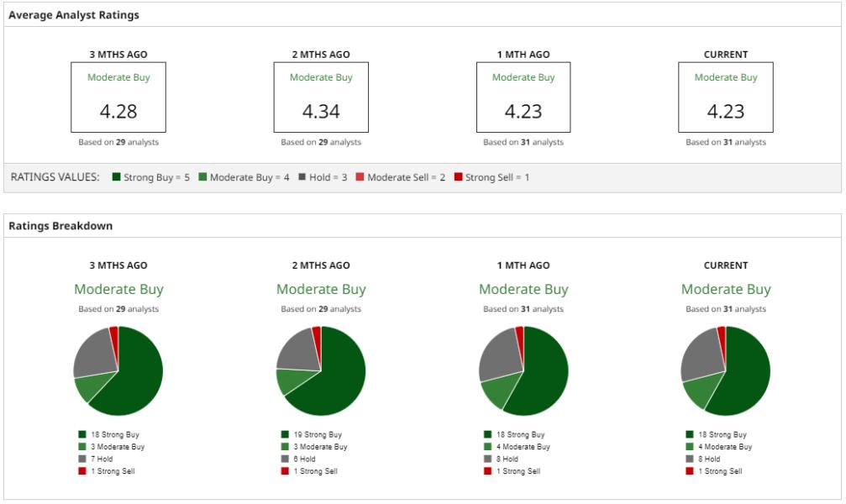Click the 4 Moderate Buy entry under CURRENT pie
846x504 pixels.
click(719, 447)
